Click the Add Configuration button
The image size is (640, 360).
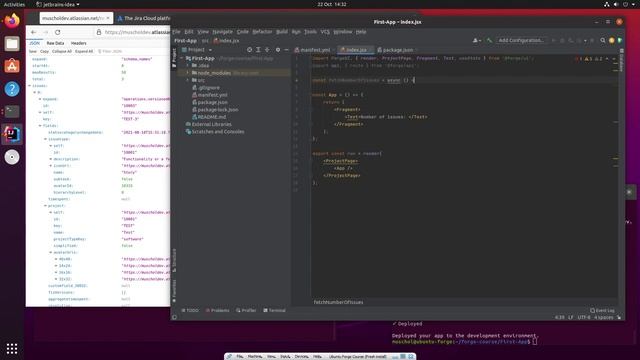point(521,40)
